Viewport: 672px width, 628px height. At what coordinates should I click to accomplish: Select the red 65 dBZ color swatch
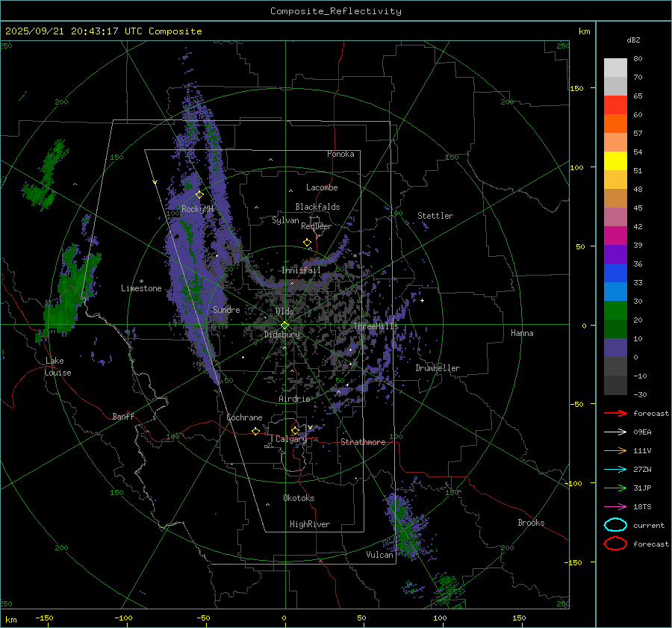pyautogui.click(x=615, y=105)
